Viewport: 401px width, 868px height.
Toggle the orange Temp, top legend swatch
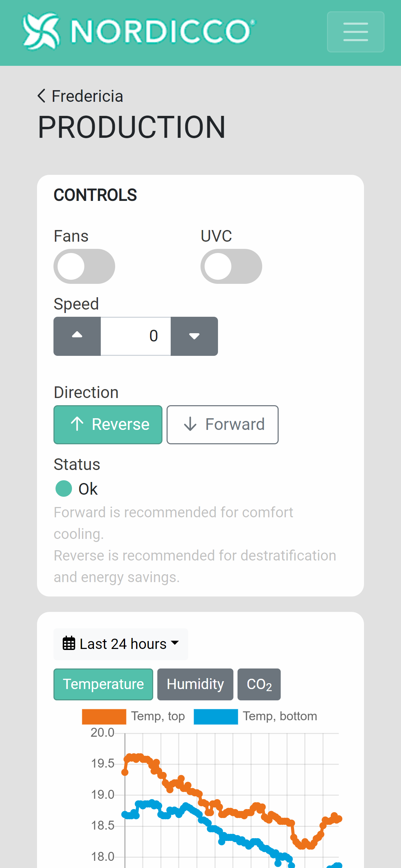click(104, 716)
